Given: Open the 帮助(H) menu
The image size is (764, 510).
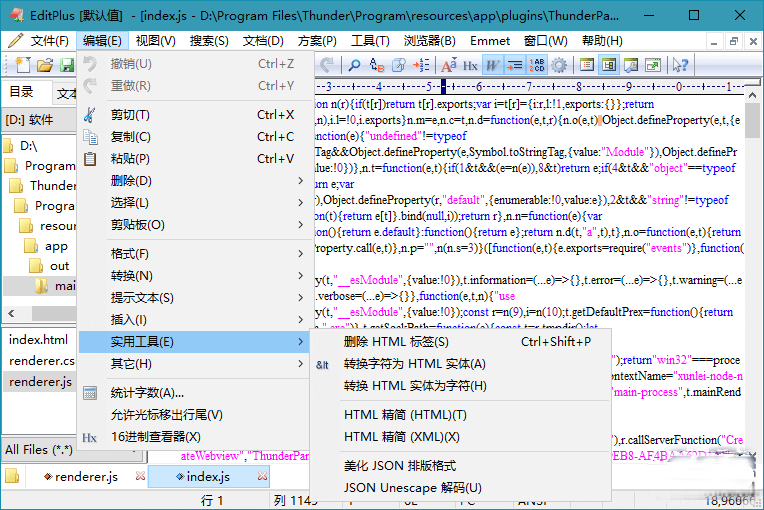Looking at the screenshot, I should coord(602,41).
